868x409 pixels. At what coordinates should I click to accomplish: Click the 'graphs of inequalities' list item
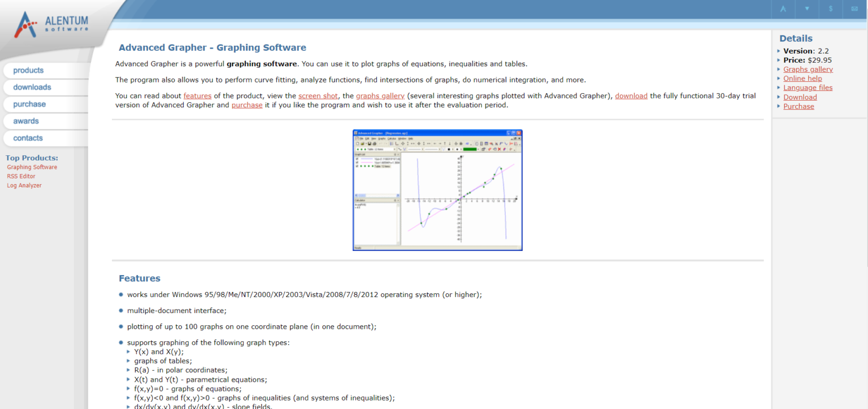coord(264,398)
